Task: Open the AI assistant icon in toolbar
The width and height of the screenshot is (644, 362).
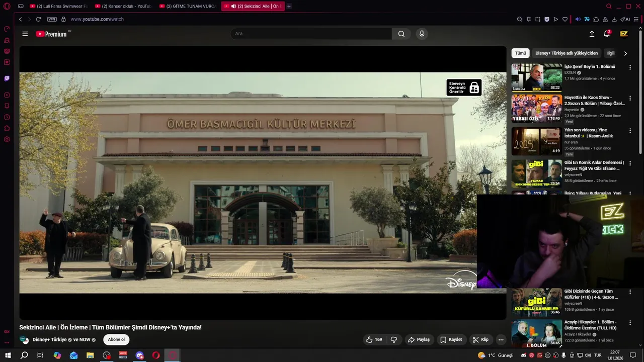Action: pos(625,19)
